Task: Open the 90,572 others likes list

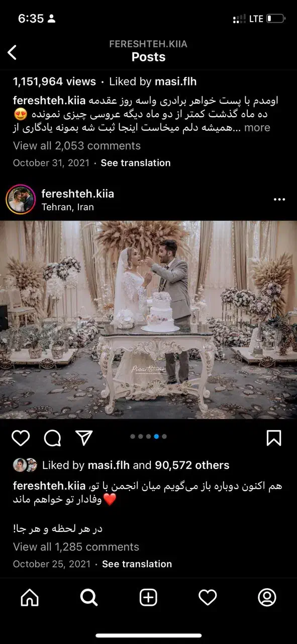Action: point(192,465)
